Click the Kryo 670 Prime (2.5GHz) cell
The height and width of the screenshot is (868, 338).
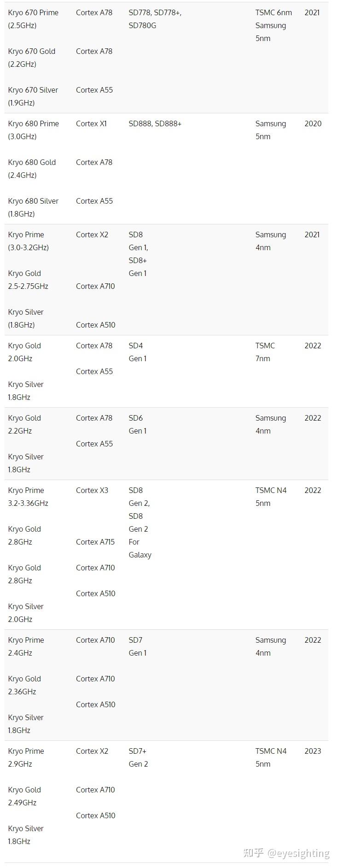[33, 19]
